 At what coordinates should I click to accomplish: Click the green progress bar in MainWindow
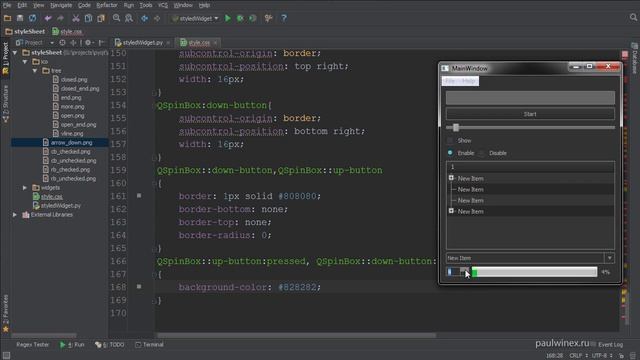(x=534, y=272)
